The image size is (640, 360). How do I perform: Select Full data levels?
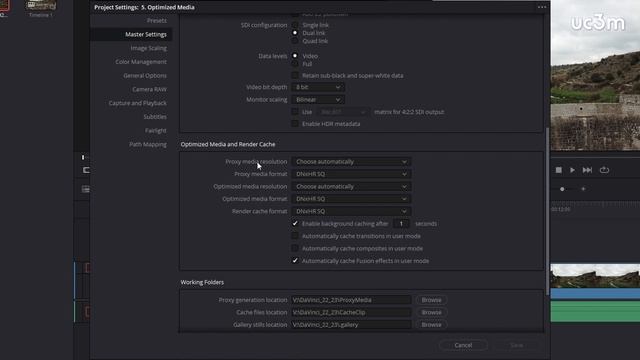pos(295,64)
